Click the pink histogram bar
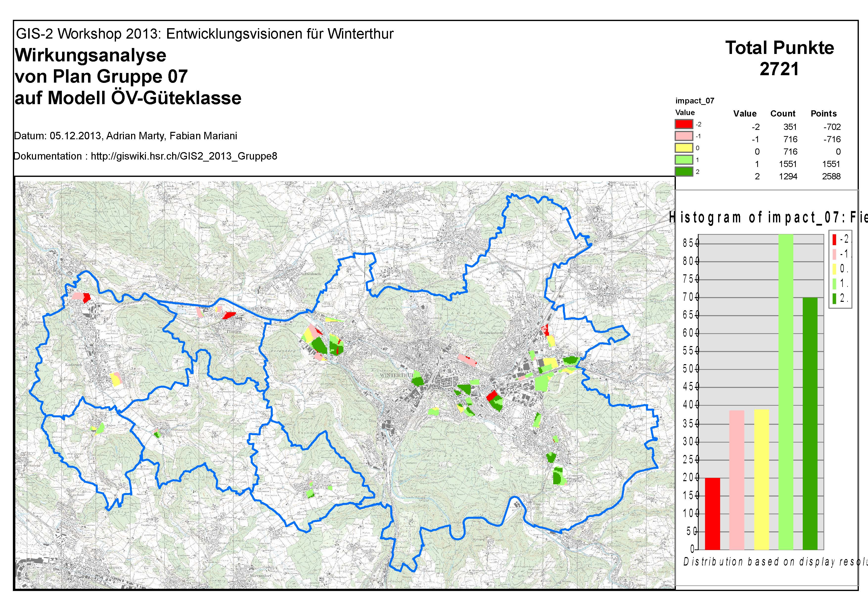The width and height of the screenshot is (868, 614). point(737,480)
